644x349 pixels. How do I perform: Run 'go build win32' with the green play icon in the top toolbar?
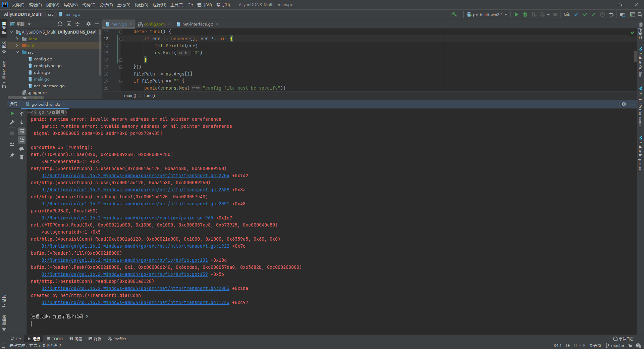pos(517,14)
